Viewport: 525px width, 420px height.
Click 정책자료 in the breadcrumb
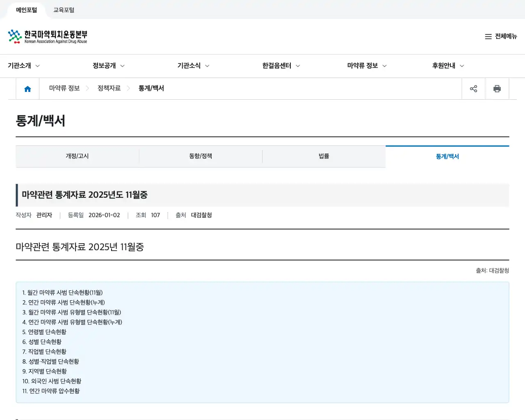(109, 88)
